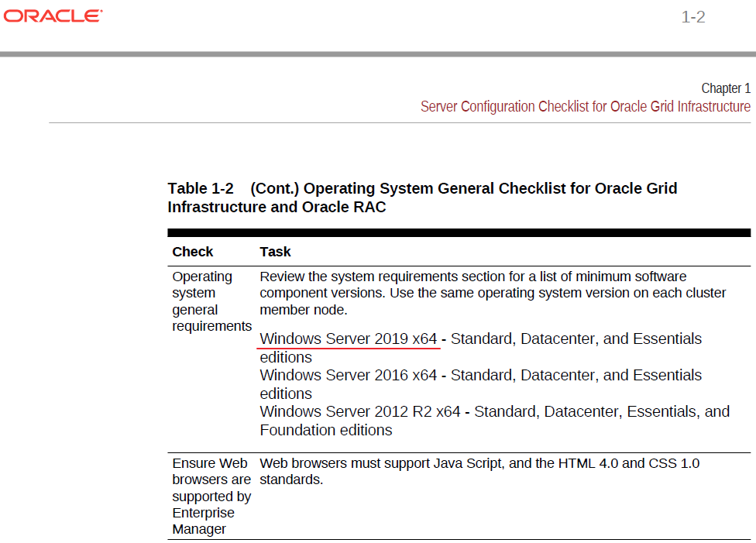Click the "Table 1-2" table caption
The image size is (756, 543).
pyautogui.click(x=422, y=198)
